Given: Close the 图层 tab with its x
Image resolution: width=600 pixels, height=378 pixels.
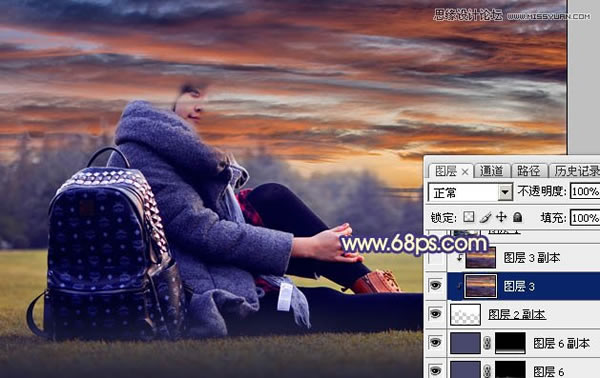Looking at the screenshot, I should click(x=465, y=172).
